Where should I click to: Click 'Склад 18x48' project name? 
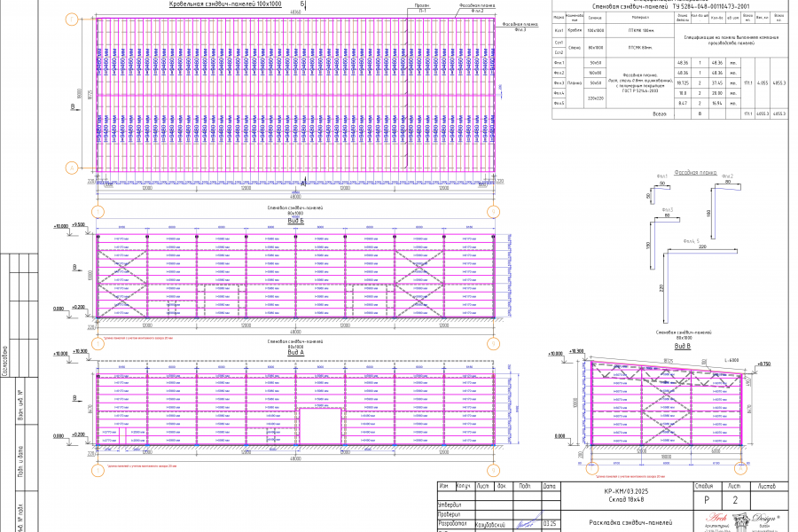[626, 499]
